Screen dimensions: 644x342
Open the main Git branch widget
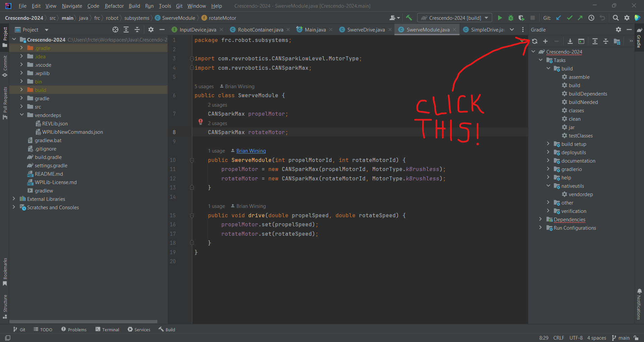coord(621,338)
